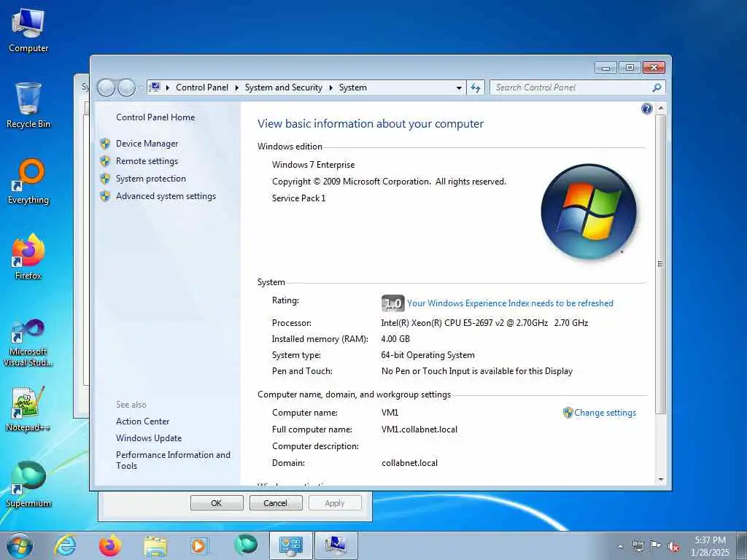This screenshot has width=747, height=560.
Task: Click the 4.00 GB installed memory value
Action: [x=395, y=339]
